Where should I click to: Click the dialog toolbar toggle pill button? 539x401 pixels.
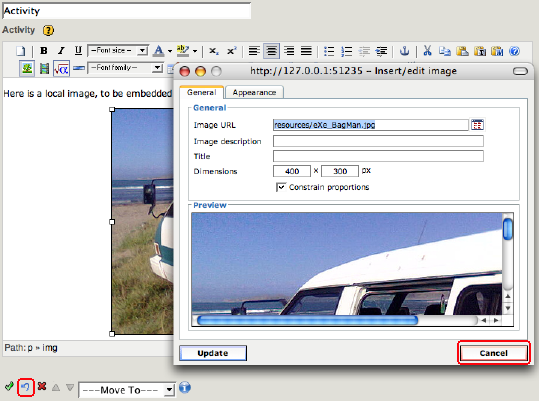coord(520,71)
